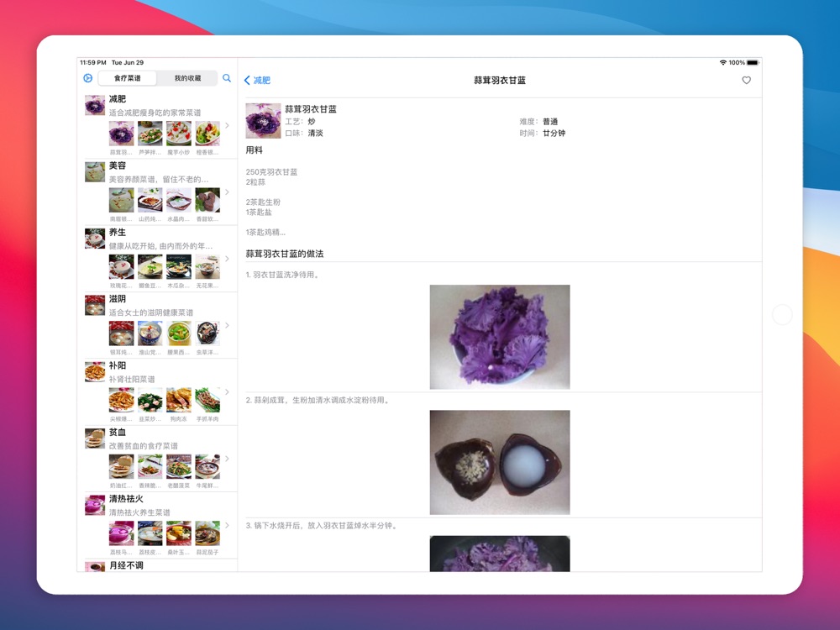Open the 银耳炖… recipe thumbnail
This screenshot has height=630, width=840.
click(122, 333)
